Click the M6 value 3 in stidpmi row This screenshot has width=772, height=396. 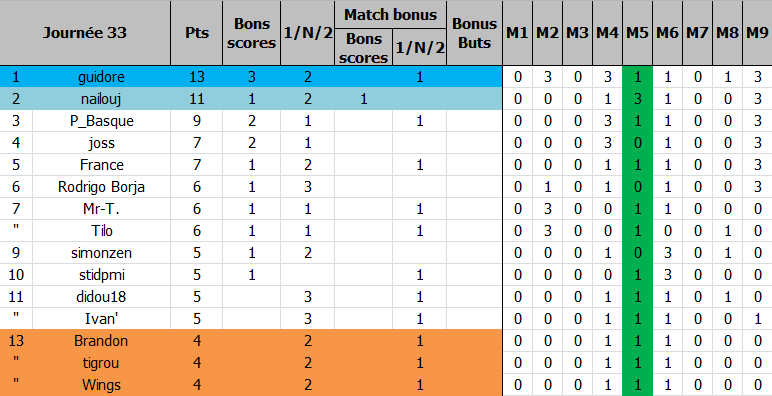(x=667, y=275)
